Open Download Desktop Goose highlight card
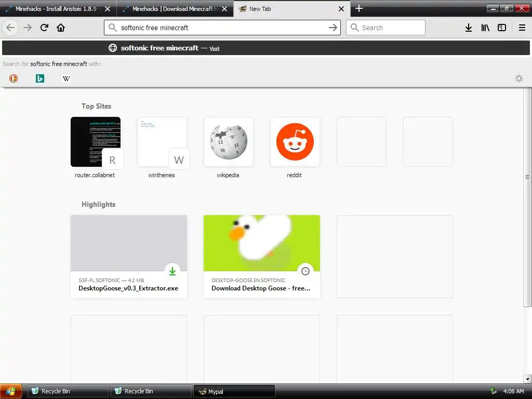Viewport: 532px width, 399px height. tap(262, 257)
